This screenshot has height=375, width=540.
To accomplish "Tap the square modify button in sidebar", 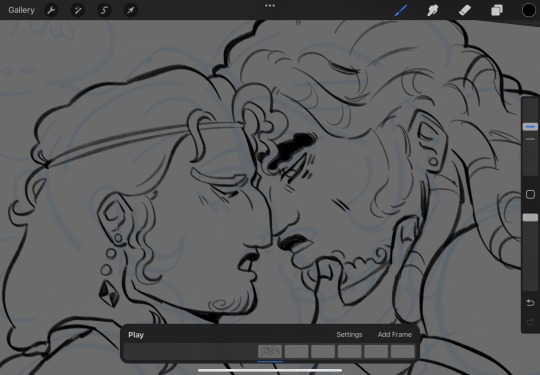I will [x=530, y=195].
